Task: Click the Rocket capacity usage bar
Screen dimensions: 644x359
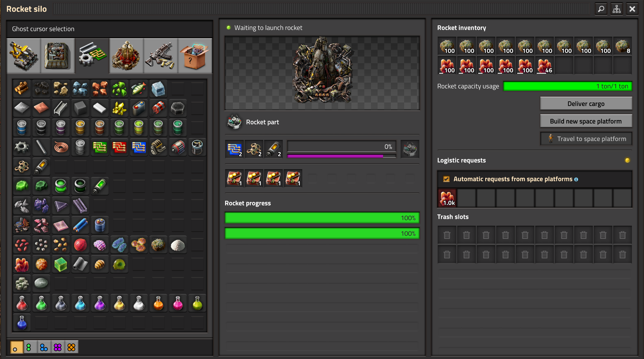Action: [x=568, y=86]
